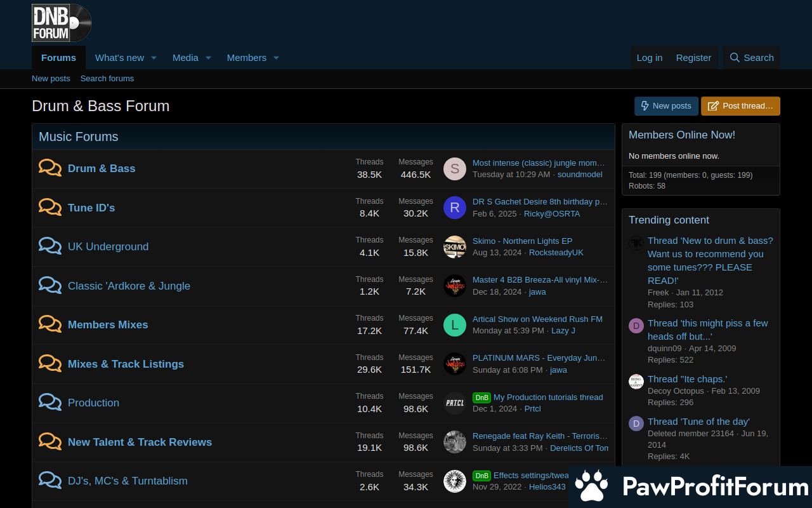Click soundmodel's 'S' avatar

click(454, 168)
